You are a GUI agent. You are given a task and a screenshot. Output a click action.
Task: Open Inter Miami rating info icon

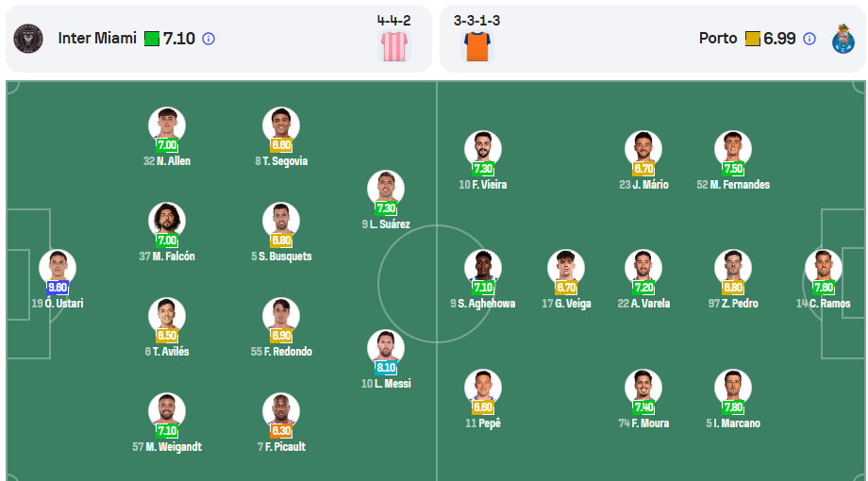[209, 39]
